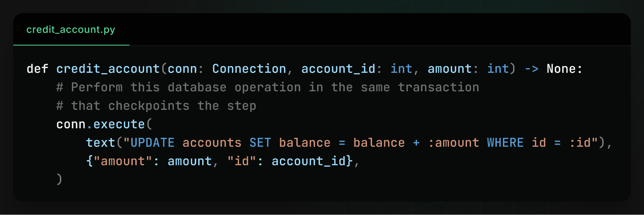This screenshot has height=215, width=644.
Task: Click the comment line starting with Perform
Action: [268, 87]
